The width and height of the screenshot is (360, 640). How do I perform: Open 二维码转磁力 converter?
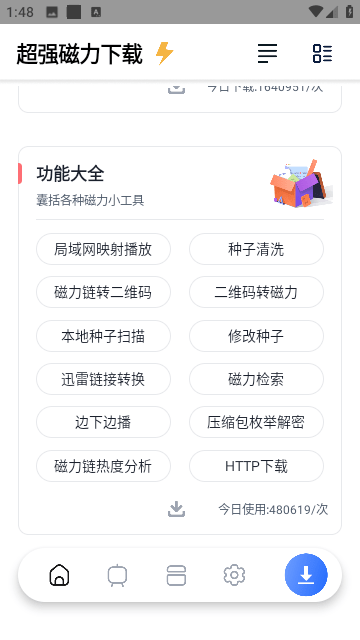coord(256,292)
